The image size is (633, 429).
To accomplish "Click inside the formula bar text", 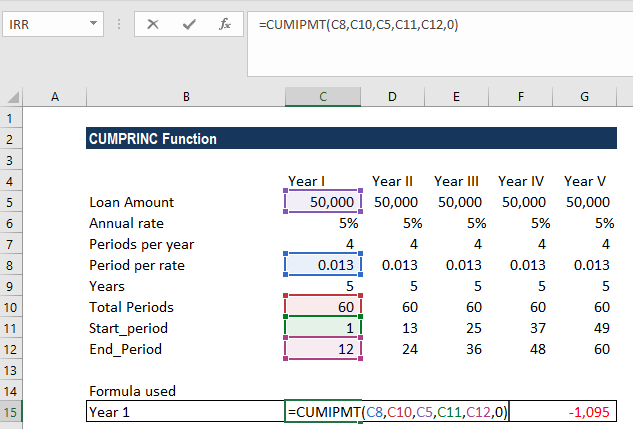I will pyautogui.click(x=358, y=25).
